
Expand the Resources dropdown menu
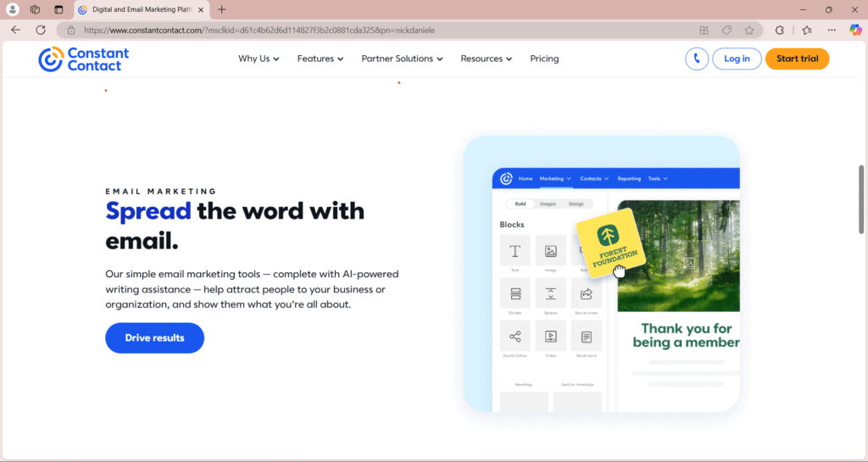(486, 58)
